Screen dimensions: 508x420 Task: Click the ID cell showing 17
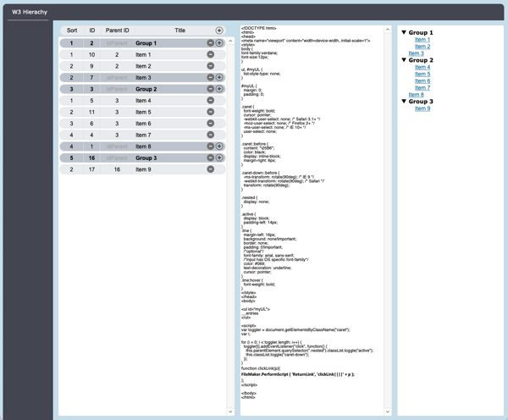tap(91, 169)
